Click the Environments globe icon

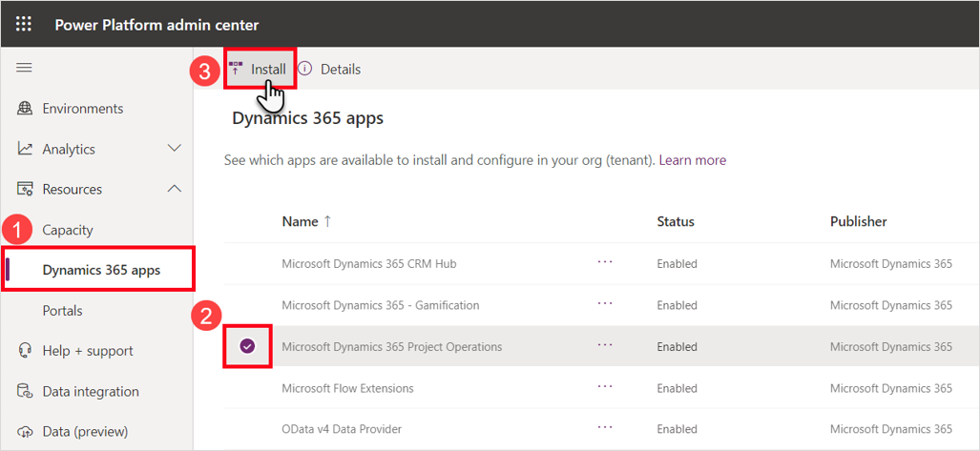[x=25, y=109]
